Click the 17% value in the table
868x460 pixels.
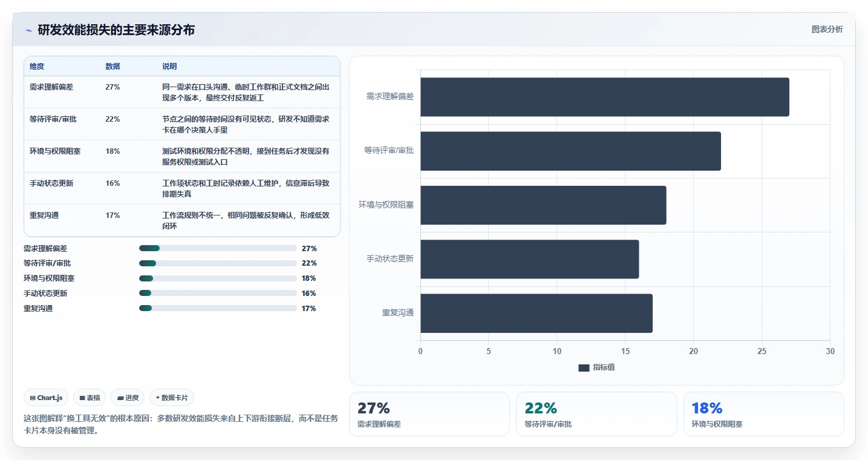[113, 215]
